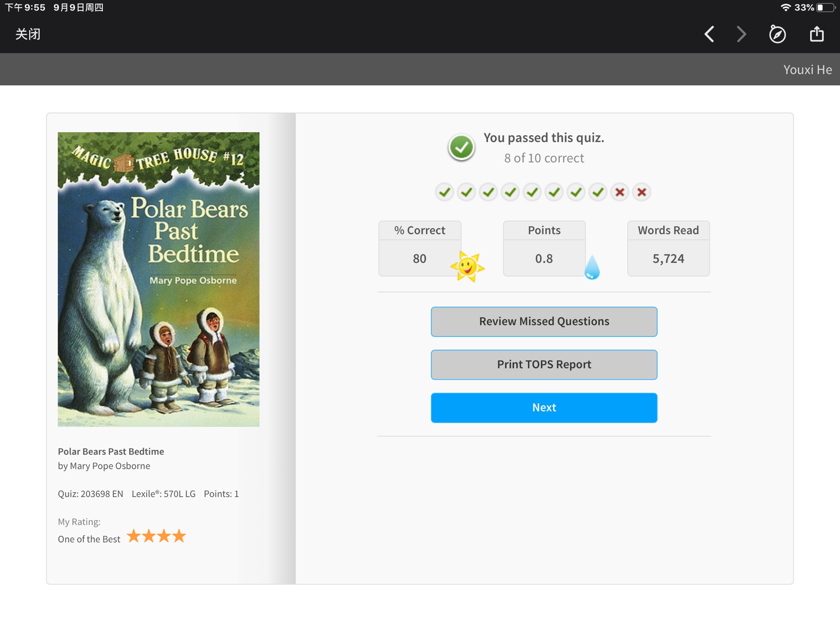Image resolution: width=840 pixels, height=630 pixels.
Task: Click the book title below the cover
Action: [111, 451]
